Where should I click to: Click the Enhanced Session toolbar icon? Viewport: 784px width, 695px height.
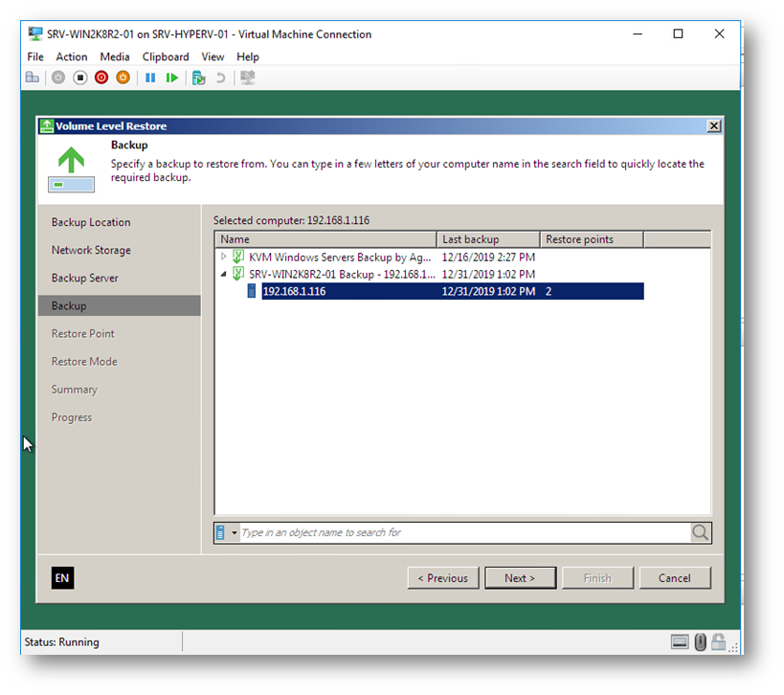click(248, 78)
